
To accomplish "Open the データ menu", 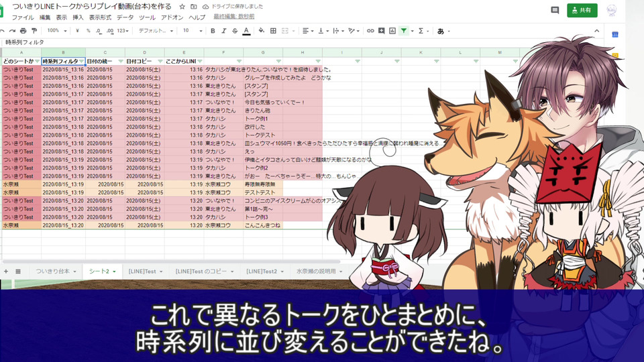I will tap(125, 17).
